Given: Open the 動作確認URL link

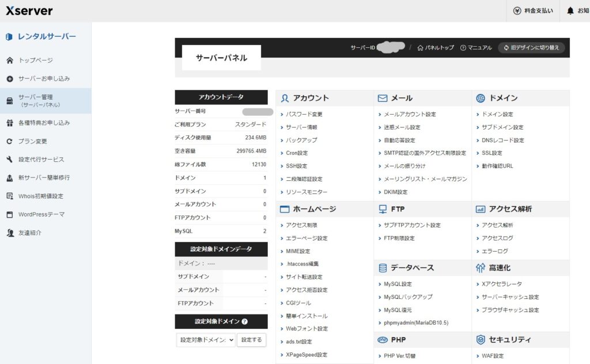Looking at the screenshot, I should (x=497, y=166).
